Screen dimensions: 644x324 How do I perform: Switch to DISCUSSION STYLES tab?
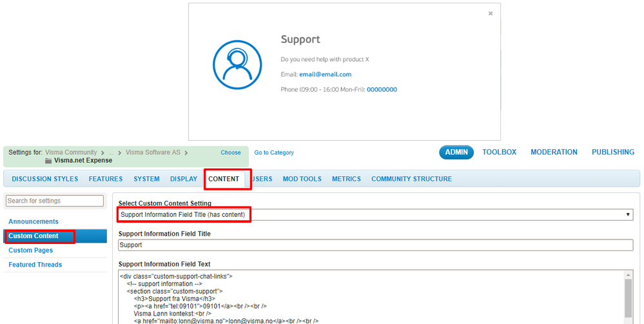(x=44, y=179)
